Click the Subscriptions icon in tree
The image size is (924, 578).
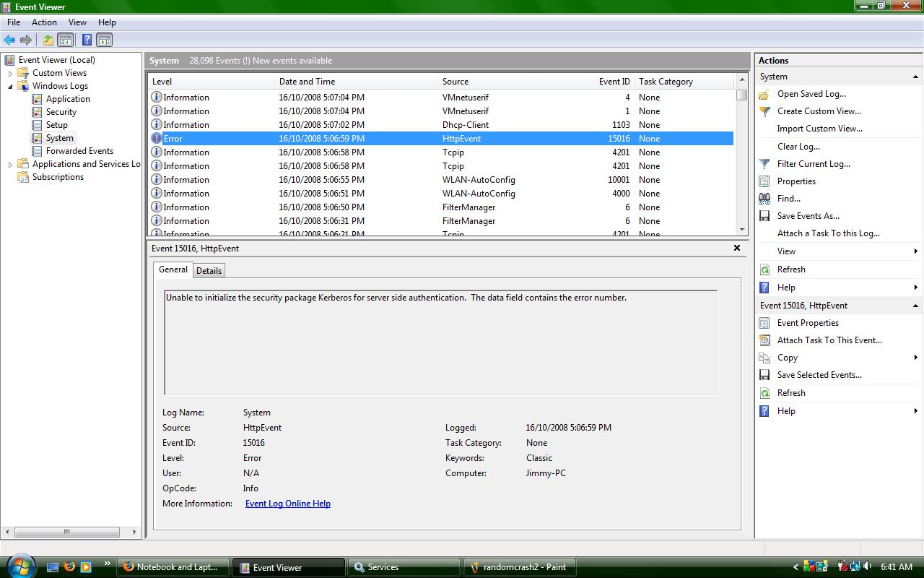(23, 177)
